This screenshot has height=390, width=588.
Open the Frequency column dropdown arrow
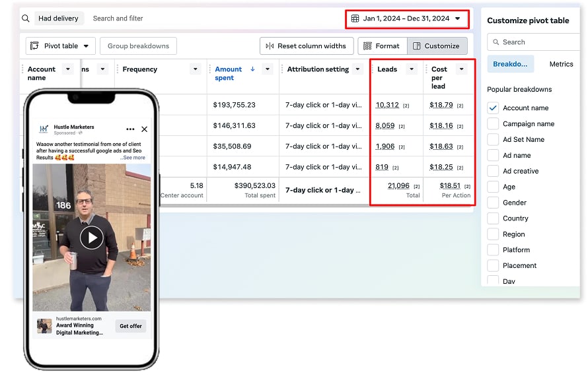click(196, 69)
